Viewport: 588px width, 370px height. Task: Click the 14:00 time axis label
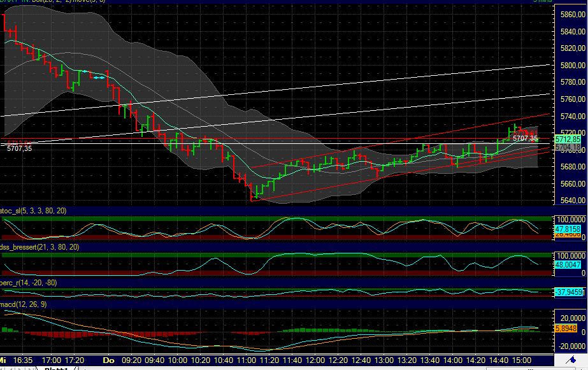452,360
